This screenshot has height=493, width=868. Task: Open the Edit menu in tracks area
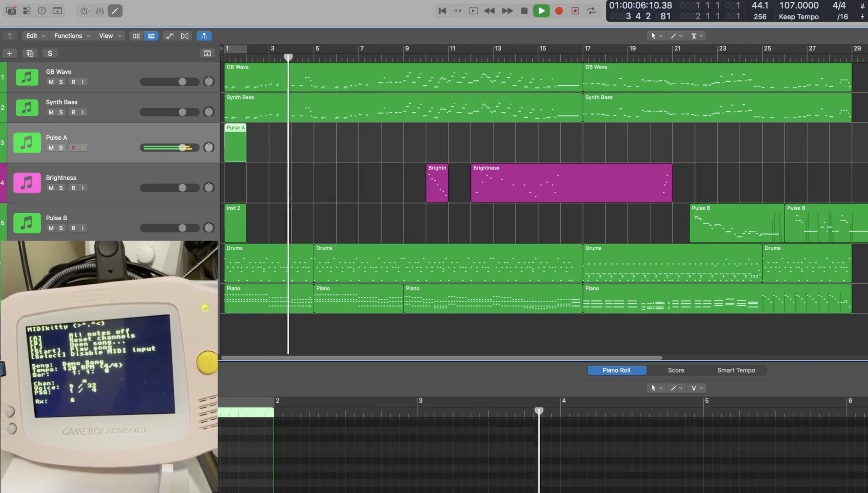35,36
